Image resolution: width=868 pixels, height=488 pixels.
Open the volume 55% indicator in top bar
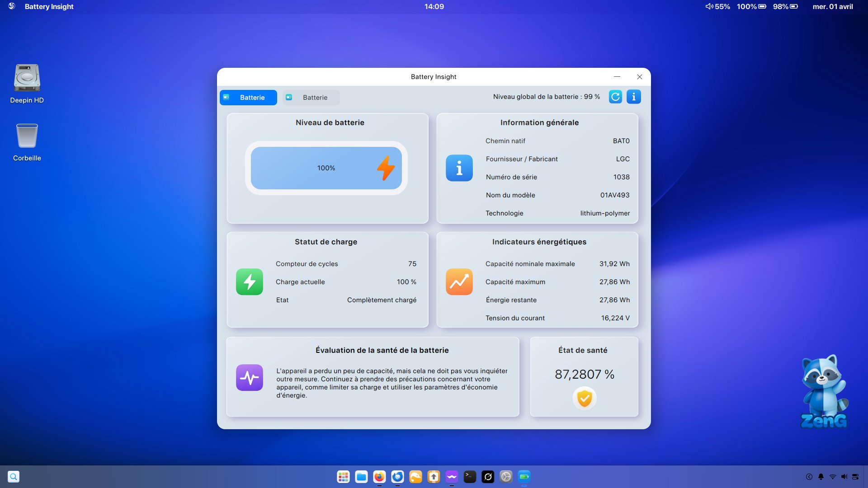(717, 6)
